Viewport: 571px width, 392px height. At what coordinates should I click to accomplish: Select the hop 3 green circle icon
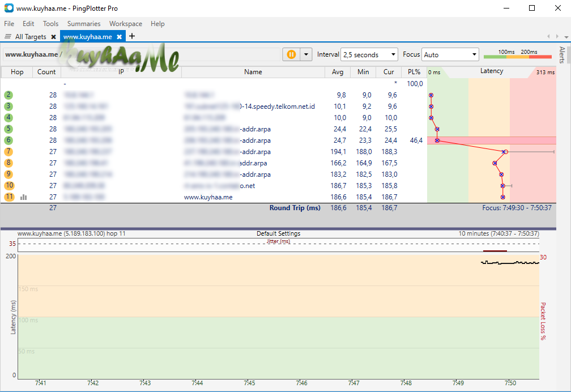[x=8, y=106]
